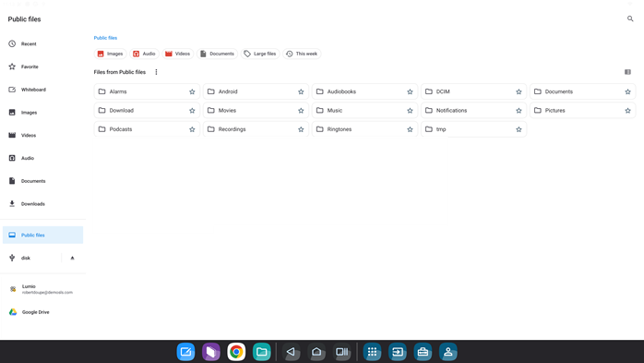The height and width of the screenshot is (363, 644).
Task: Mark the Podcasts folder as favorite
Action: click(192, 129)
